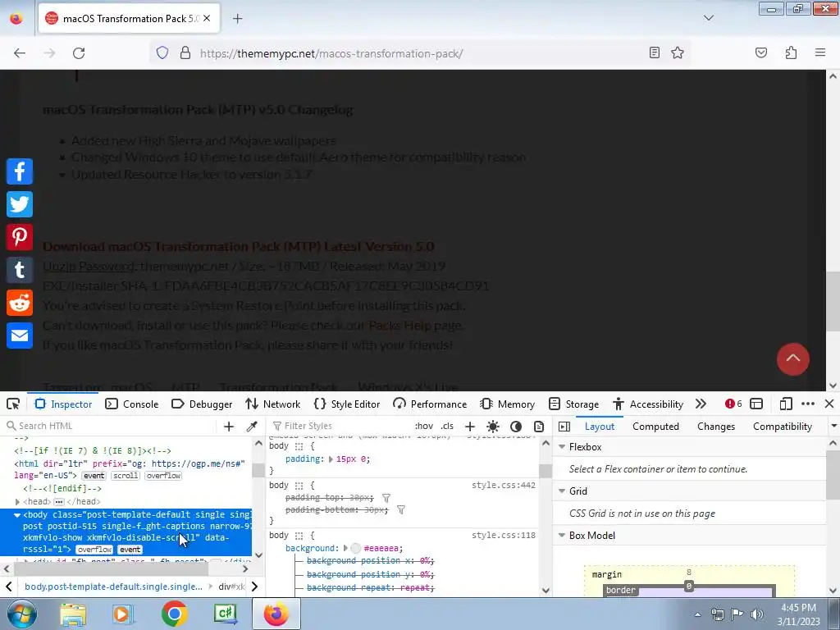This screenshot has height=630, width=840.
Task: Pick color from page eyedropper icon
Action: [x=251, y=426]
